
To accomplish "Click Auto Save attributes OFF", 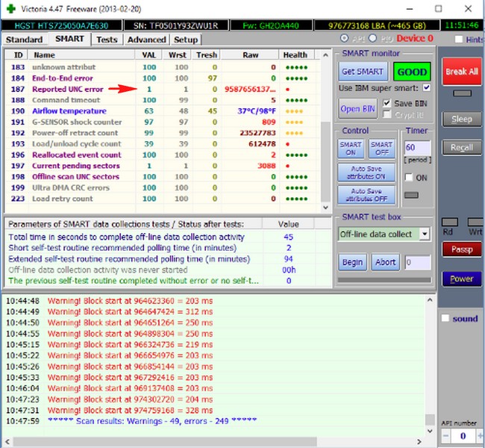I will pyautogui.click(x=366, y=196).
